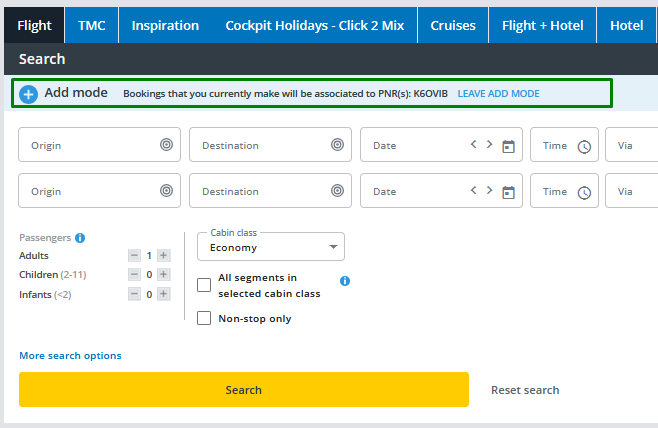Click target icon in second Origin field

tap(167, 191)
